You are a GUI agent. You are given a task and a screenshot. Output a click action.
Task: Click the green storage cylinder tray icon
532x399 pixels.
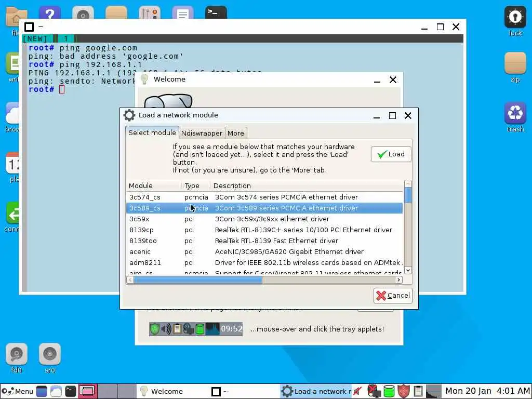tap(389, 391)
